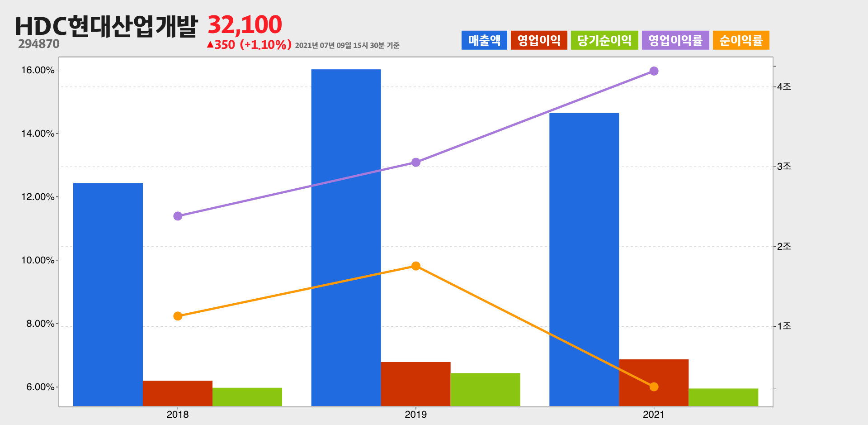Click the HDC현대산업개발 title
Screen dimensions: 868x425
pos(107,26)
